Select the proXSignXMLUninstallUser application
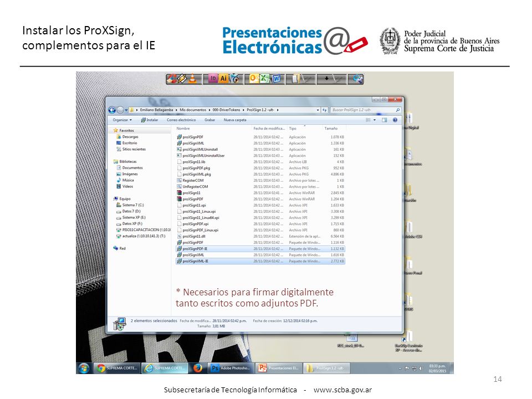 (x=260, y=155)
